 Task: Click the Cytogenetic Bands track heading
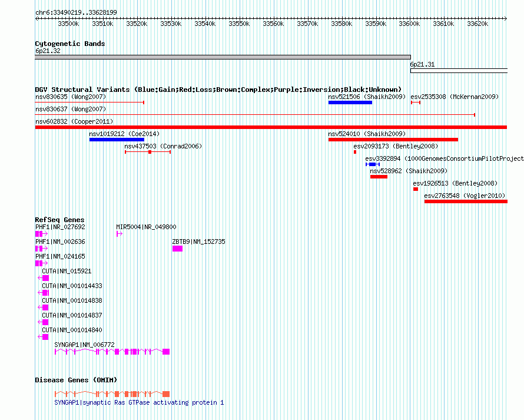70,44
